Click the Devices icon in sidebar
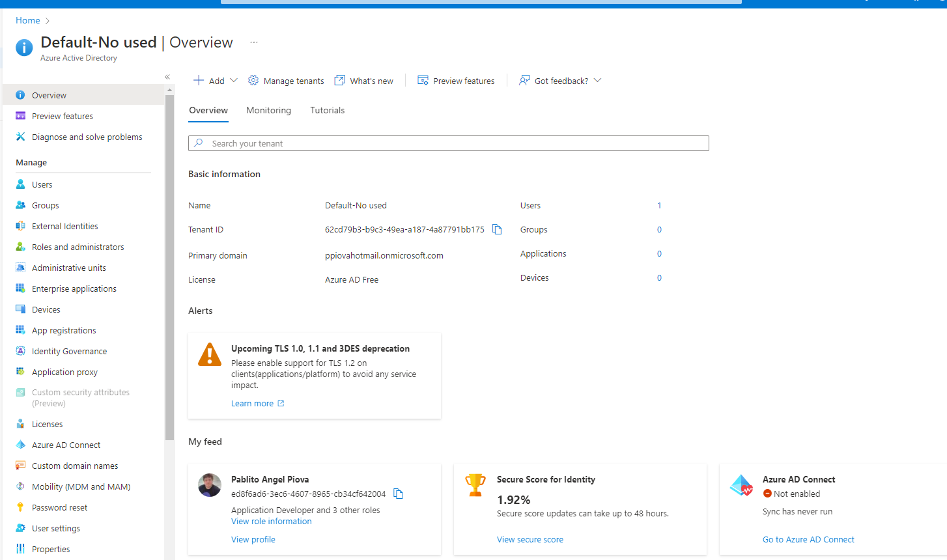 click(x=20, y=309)
